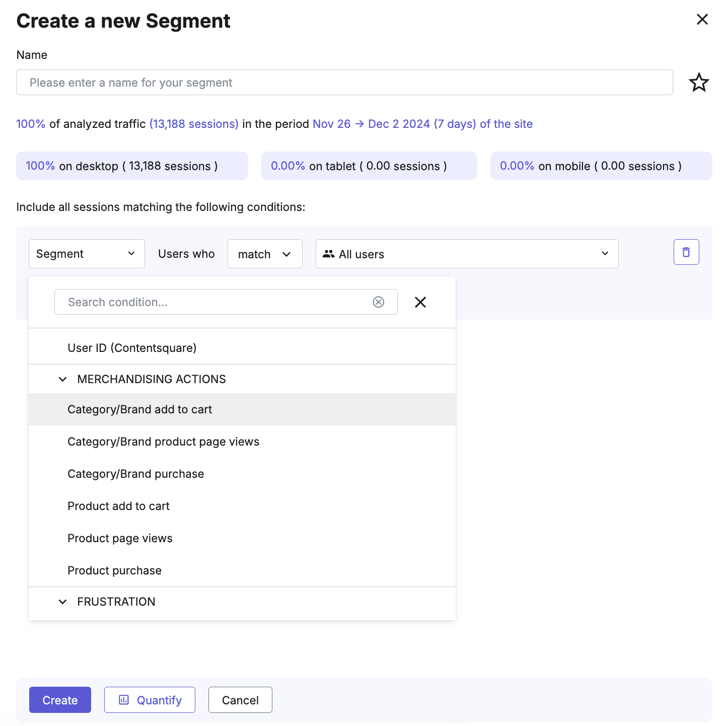
Task: Click the Create button
Action: tap(60, 700)
